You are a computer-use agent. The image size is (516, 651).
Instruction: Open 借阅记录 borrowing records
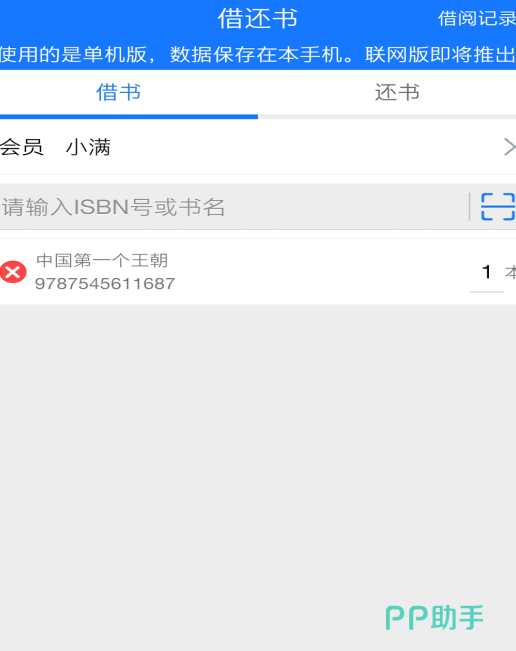click(477, 19)
